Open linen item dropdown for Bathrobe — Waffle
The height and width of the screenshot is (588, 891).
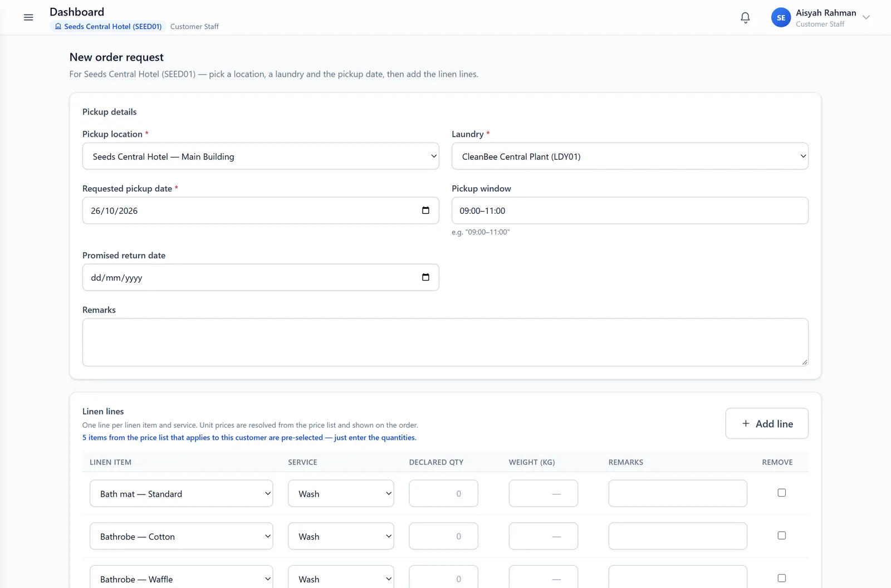tap(181, 577)
